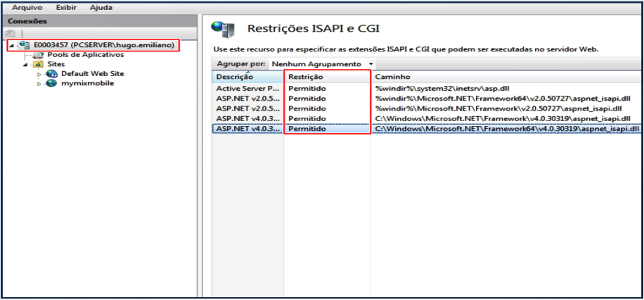Click the Conexões toolbar icon under the header
Viewport: 644px width, 300px height.
(11, 33)
